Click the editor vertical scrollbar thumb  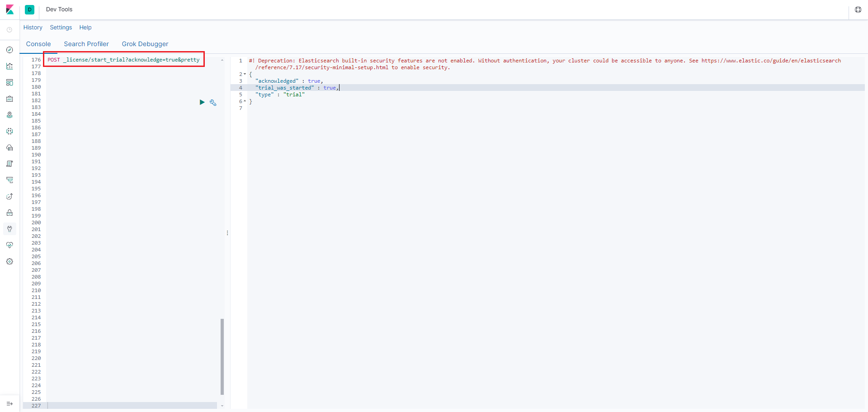tap(222, 357)
